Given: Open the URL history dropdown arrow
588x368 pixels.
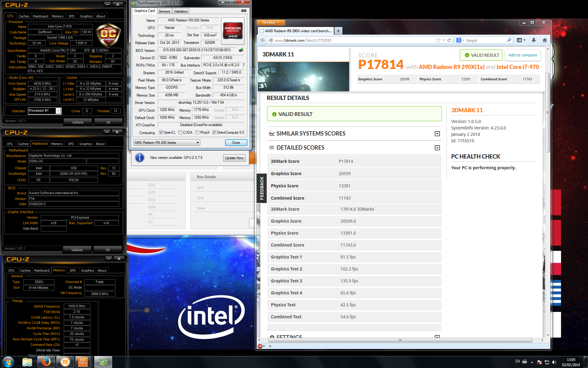Looking at the screenshot, I should [444, 40].
